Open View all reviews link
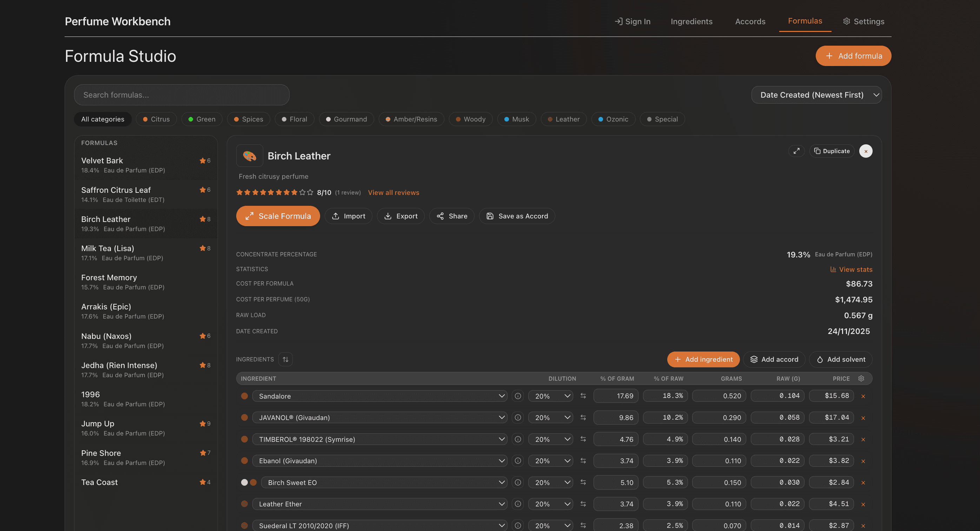The height and width of the screenshot is (531, 980). point(393,192)
